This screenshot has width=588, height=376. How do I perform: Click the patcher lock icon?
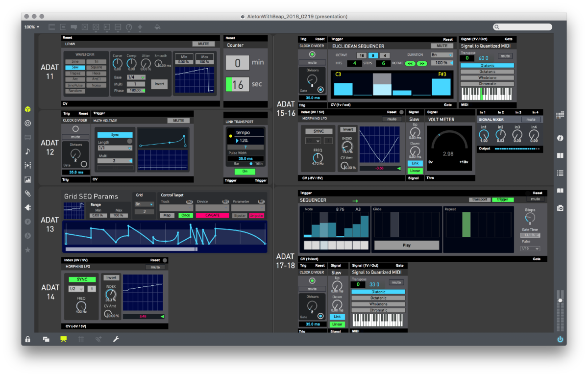(x=28, y=339)
